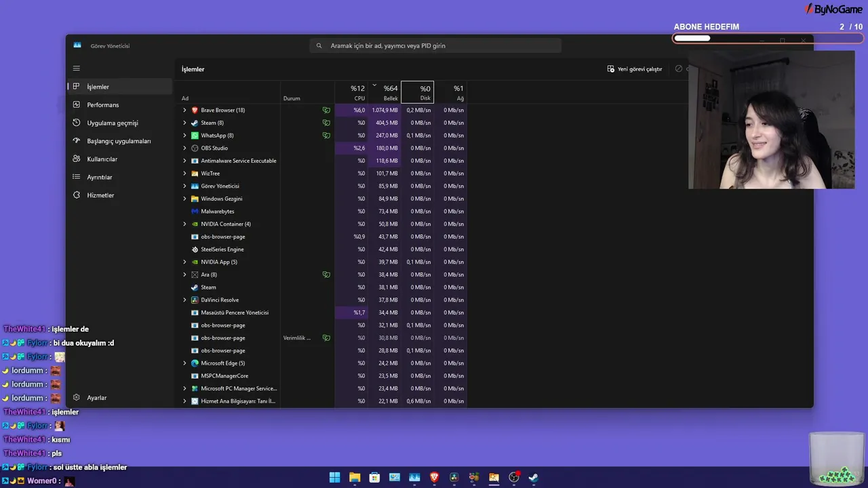Click the Verimlilik status text on obs-browser-page

[x=297, y=338]
